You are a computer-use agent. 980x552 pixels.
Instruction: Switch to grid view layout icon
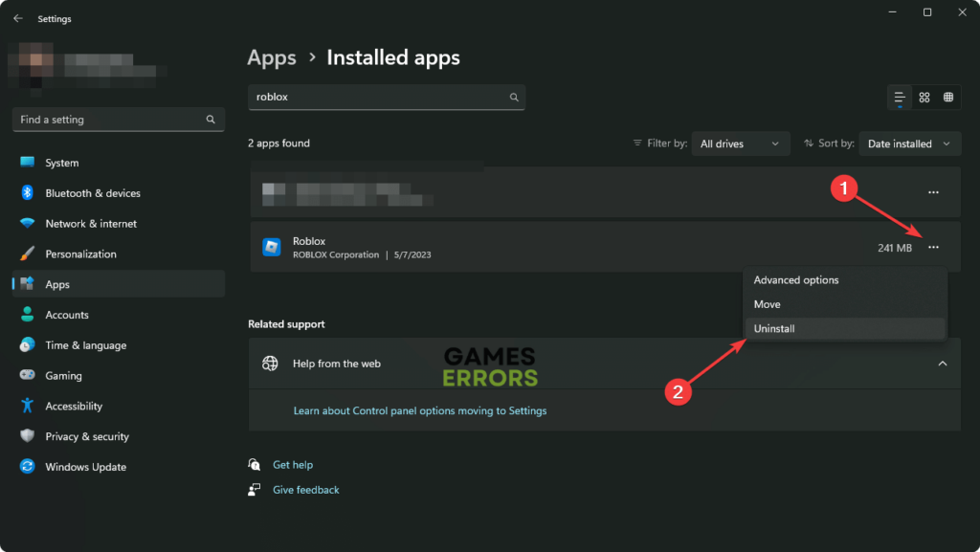click(924, 98)
